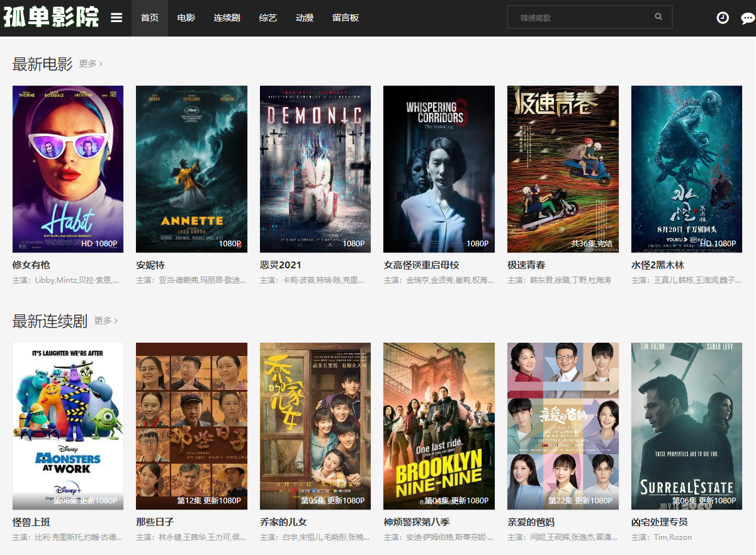756x555 pixels.
Task: Expand 更多 next to 最新连续剧
Action: coord(106,321)
